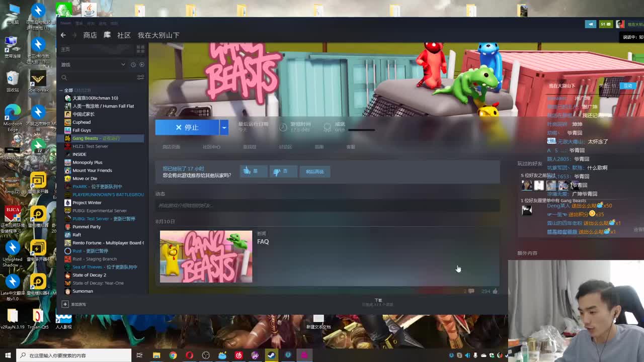Open File Explorer from the taskbar

(156, 355)
